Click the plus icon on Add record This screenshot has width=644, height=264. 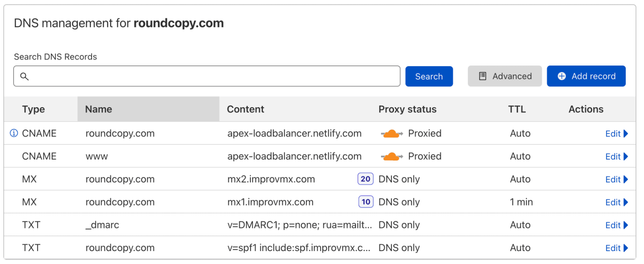[x=562, y=76]
